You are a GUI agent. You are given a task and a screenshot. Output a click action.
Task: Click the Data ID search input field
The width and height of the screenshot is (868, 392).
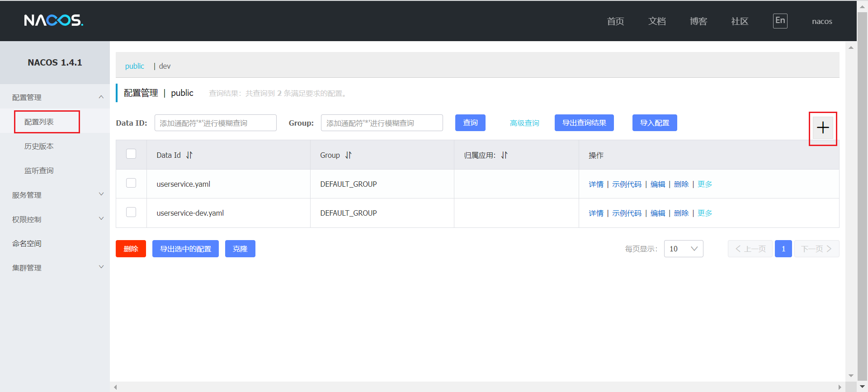215,123
